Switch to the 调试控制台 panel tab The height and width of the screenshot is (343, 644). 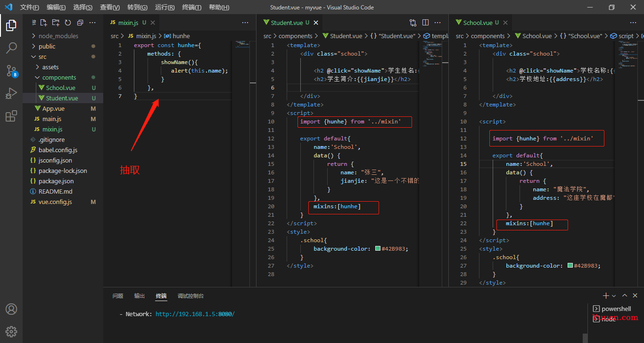[x=191, y=296]
